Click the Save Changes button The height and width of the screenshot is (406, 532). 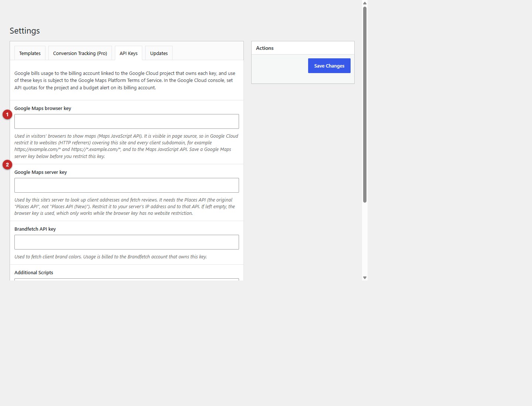pyautogui.click(x=329, y=66)
